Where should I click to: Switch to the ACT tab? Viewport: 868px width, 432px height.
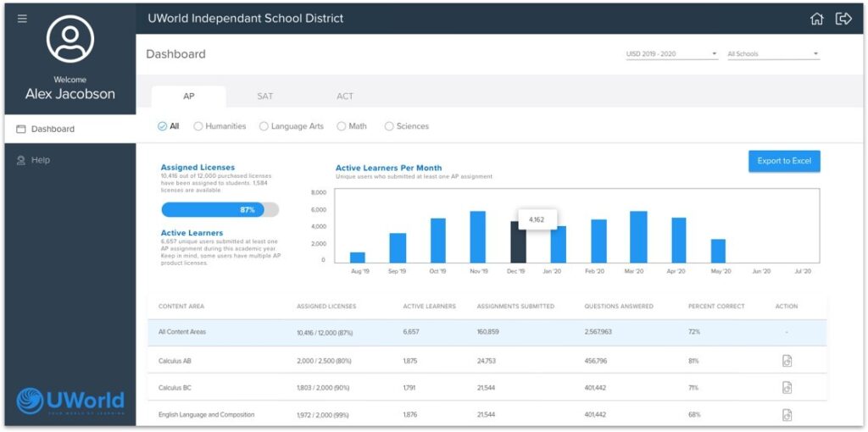point(345,97)
